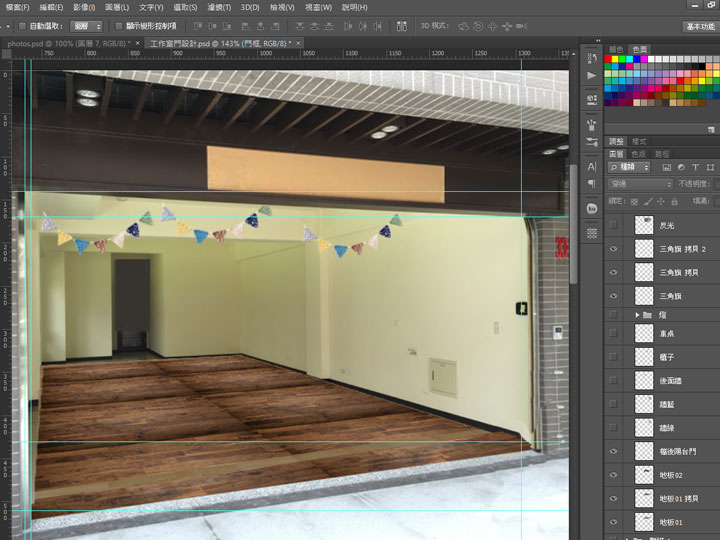This screenshot has width=720, height=540.
Task: Enable the 自動選取 checkbox
Action: (x=22, y=26)
